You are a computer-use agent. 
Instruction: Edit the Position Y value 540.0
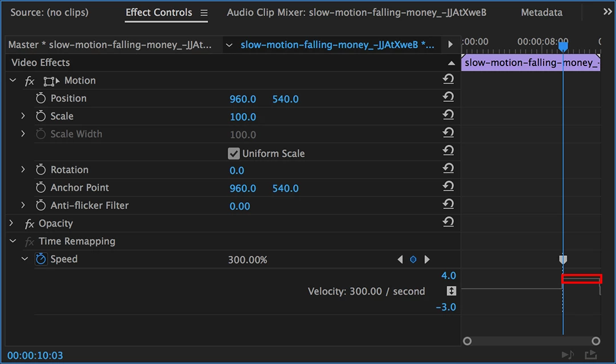coord(286,99)
